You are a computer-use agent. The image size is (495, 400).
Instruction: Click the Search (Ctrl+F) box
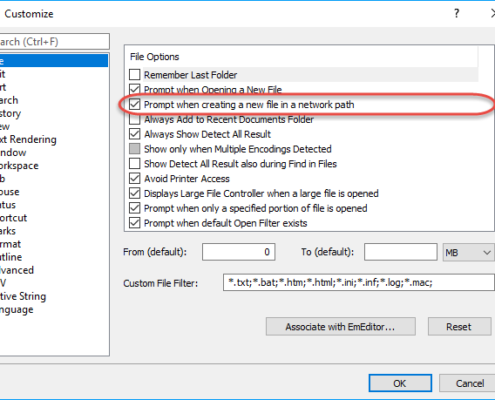click(54, 41)
